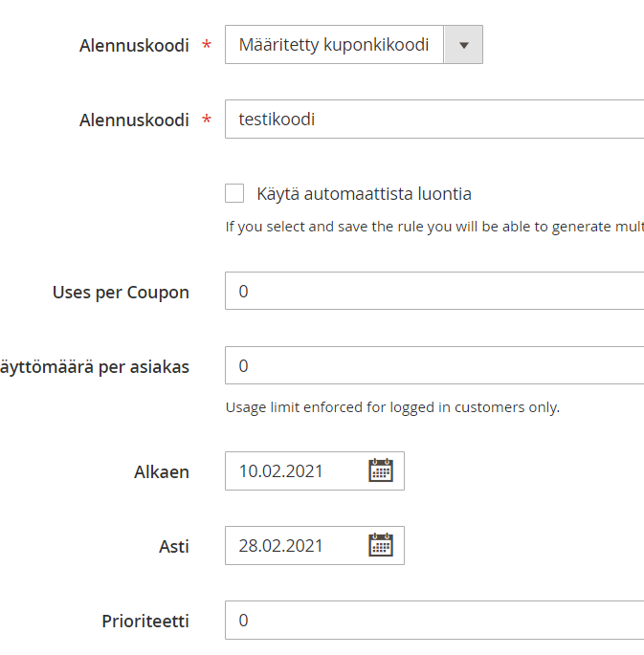Focus the Prioriteetti input field
Screen dimensions: 644x655
pos(431,620)
